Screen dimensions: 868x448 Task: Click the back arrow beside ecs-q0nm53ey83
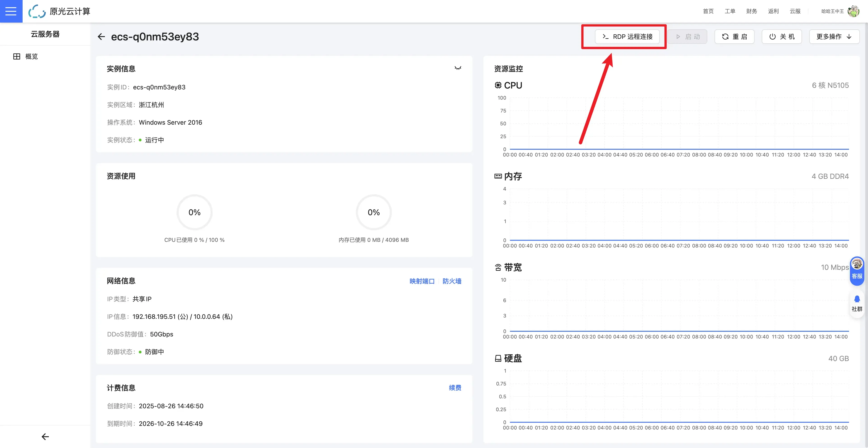101,37
